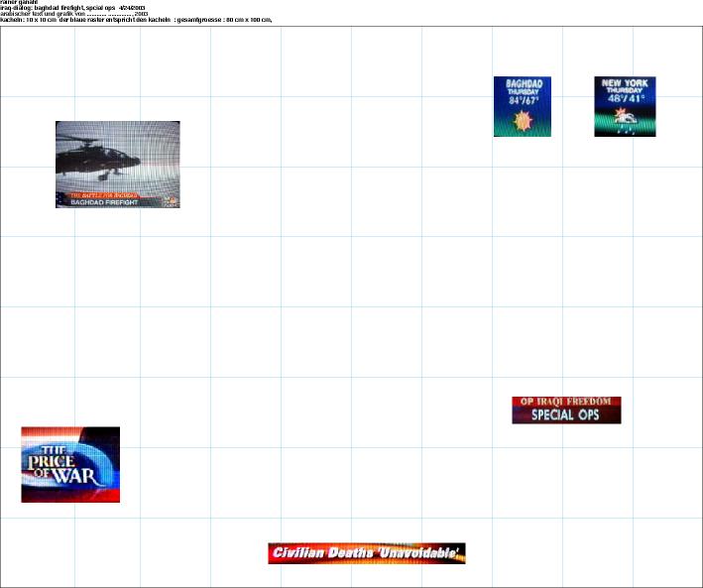Click the rain cloud icon in New York tile
The width and height of the screenshot is (703, 588).
(626, 123)
